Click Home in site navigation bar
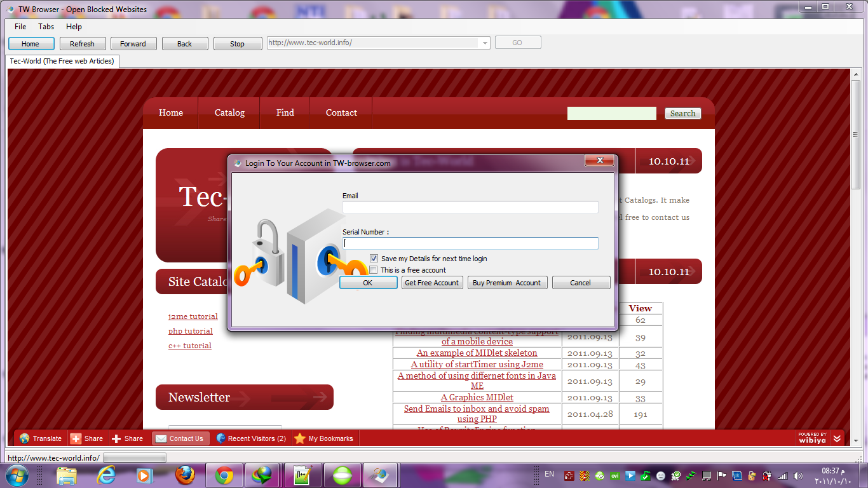The image size is (868, 488). coord(171,112)
